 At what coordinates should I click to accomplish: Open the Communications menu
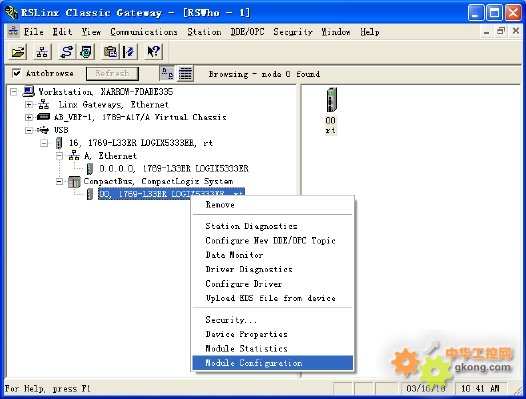(x=144, y=32)
